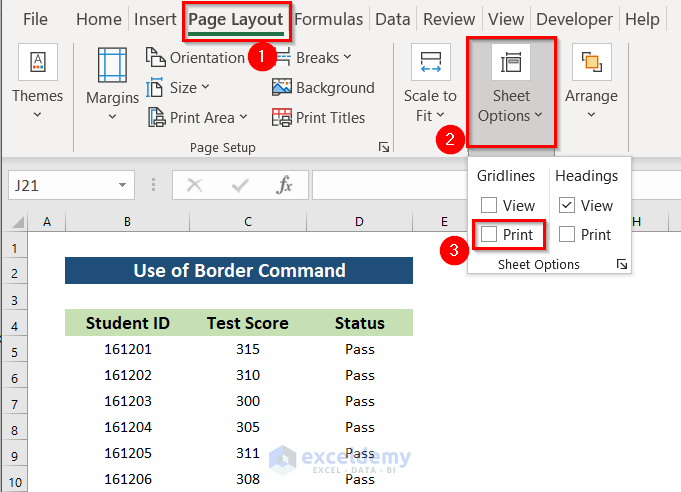
Task: Click the Print Titles button label
Action: pyautogui.click(x=330, y=118)
